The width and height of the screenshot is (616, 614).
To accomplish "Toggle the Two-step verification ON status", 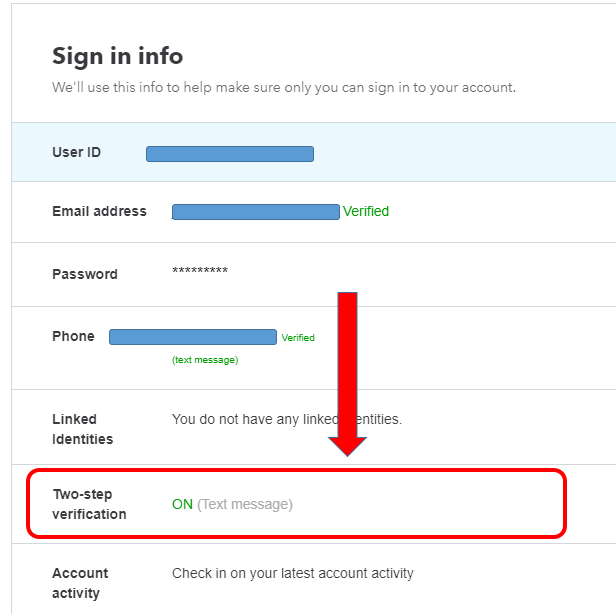I will 182,504.
